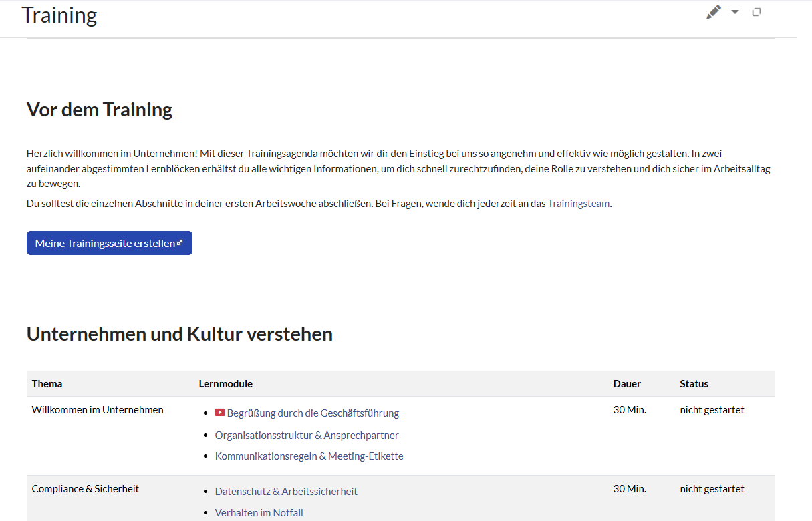
Task: Open the Trainingsteam link
Action: (x=578, y=203)
